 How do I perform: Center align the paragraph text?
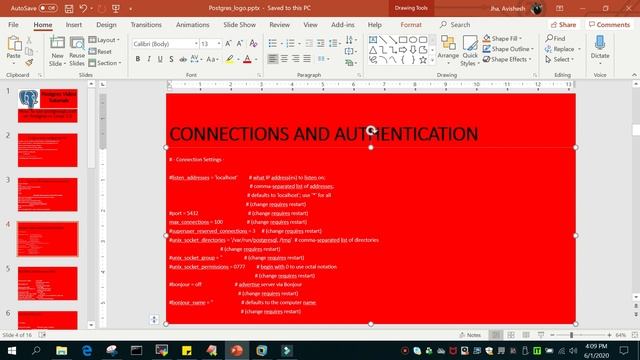coord(284,59)
